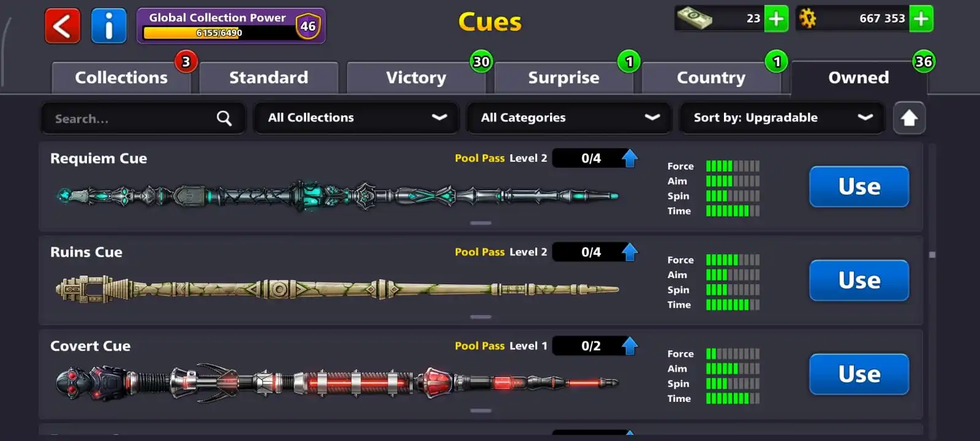
Task: Open the Sort by: Upgradable dropdown
Action: [x=783, y=118]
